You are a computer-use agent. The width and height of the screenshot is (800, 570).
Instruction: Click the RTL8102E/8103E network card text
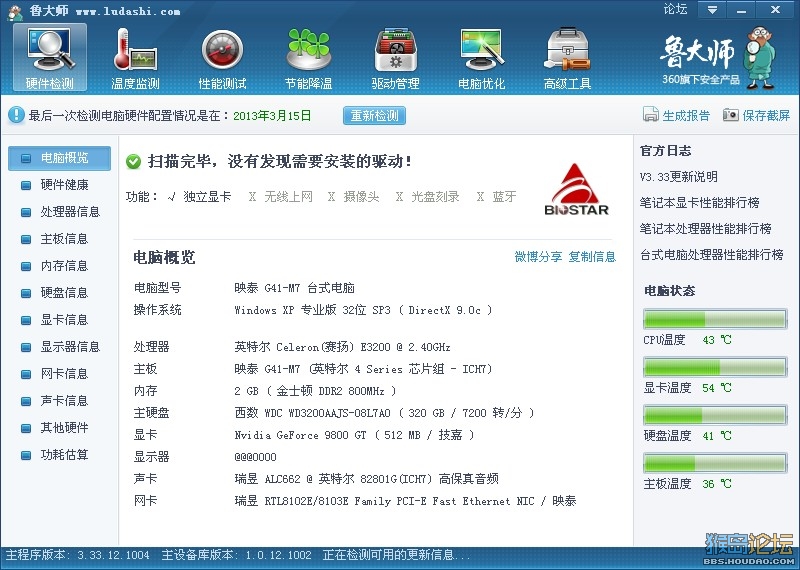point(405,501)
